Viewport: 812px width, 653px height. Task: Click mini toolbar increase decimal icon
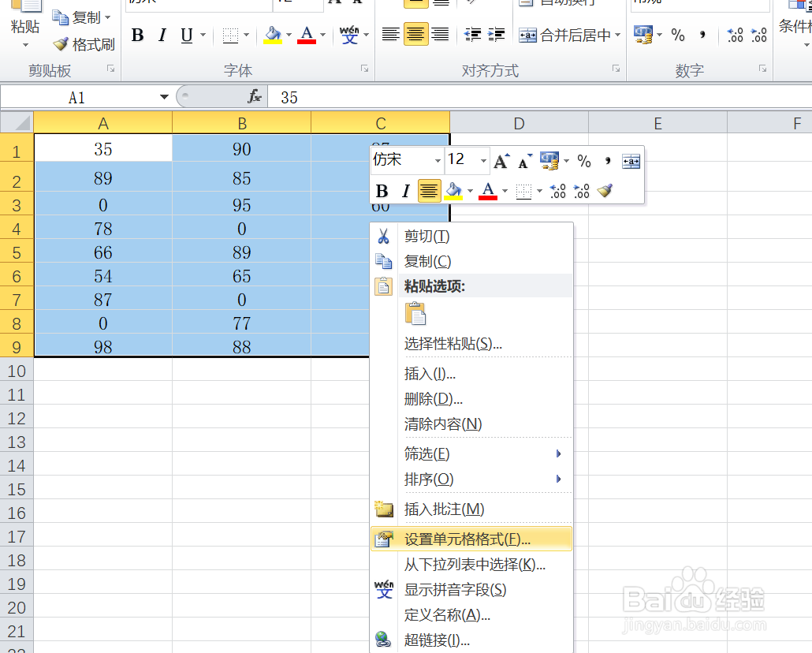click(x=557, y=191)
